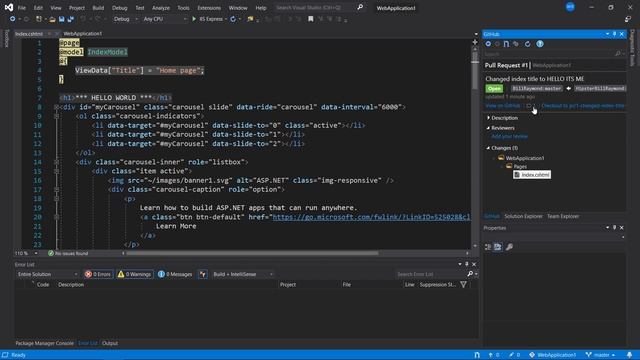Screen dimensions: 640x360
Task: Click the Open File folder icon
Action: pos(52,19)
